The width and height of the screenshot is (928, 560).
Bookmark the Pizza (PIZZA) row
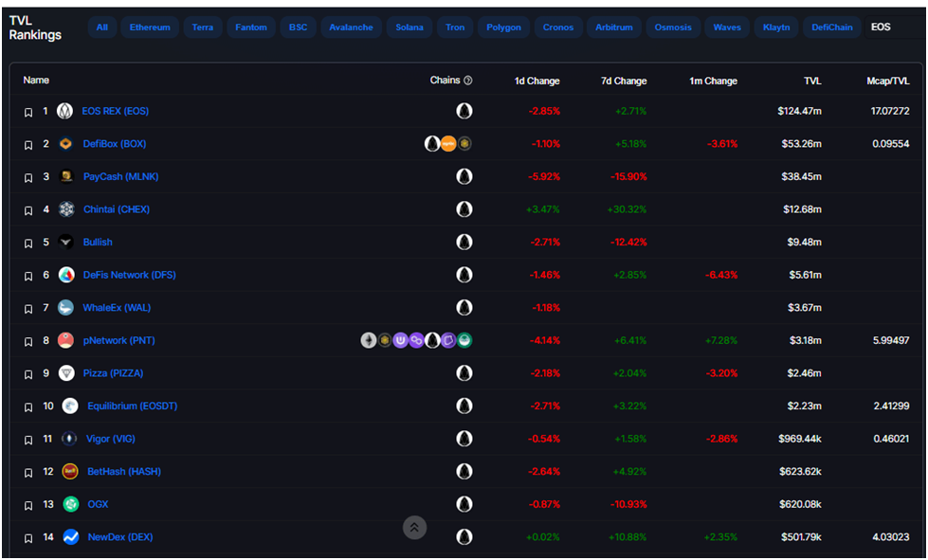coord(27,374)
